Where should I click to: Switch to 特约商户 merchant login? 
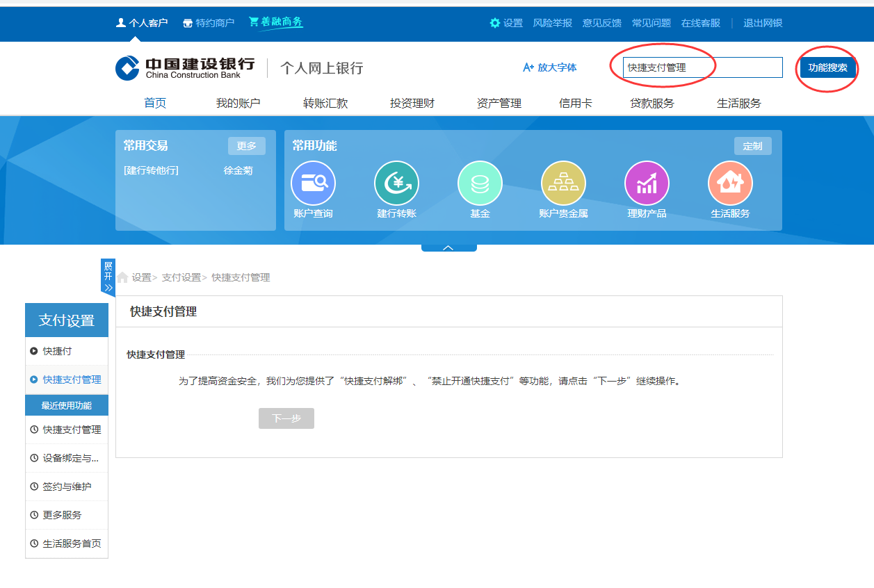click(x=209, y=23)
